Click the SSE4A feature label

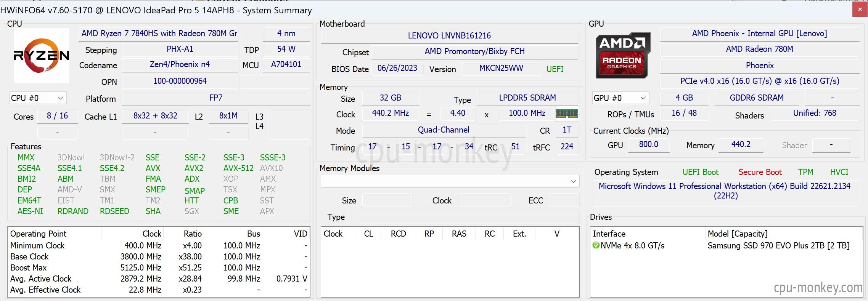29,168
